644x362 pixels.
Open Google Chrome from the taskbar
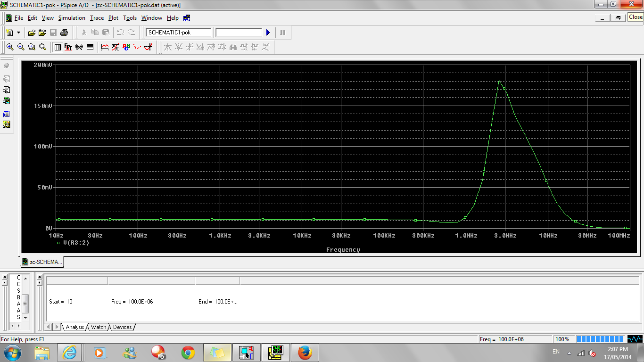[x=188, y=353]
